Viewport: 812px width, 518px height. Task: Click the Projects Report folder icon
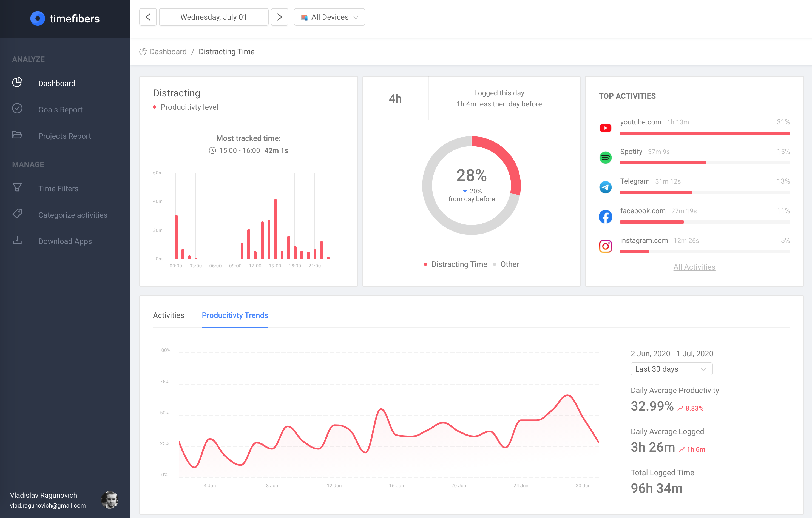point(17,135)
